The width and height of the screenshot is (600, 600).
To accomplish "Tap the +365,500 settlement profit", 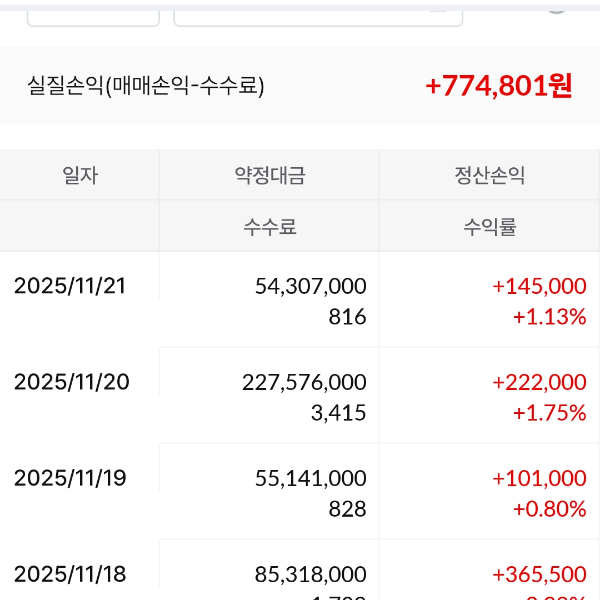I will pos(539,574).
